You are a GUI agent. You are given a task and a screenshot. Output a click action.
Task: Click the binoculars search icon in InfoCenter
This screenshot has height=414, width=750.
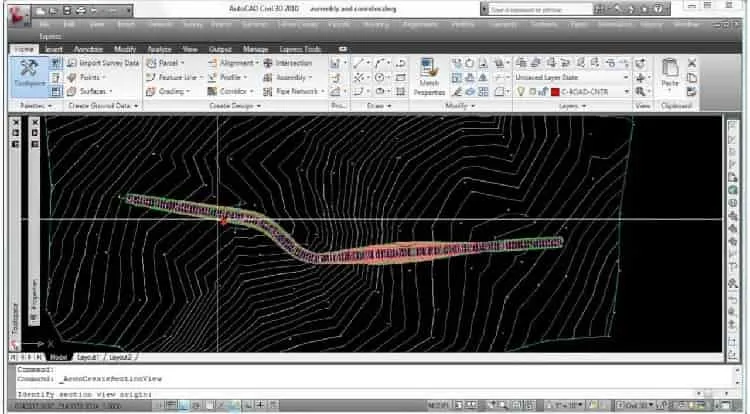click(x=600, y=9)
